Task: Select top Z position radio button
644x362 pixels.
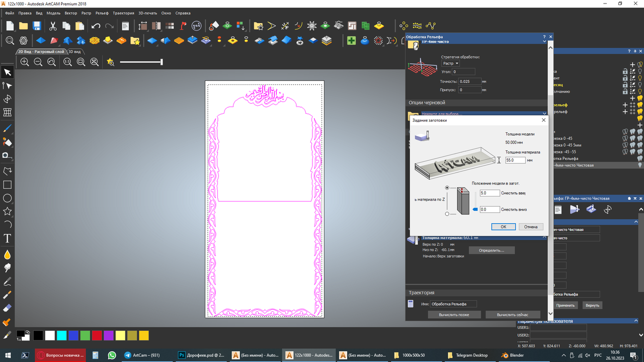Action: coord(447,188)
